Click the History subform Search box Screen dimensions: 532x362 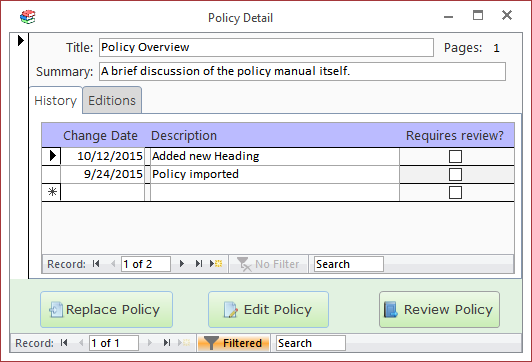pos(349,264)
